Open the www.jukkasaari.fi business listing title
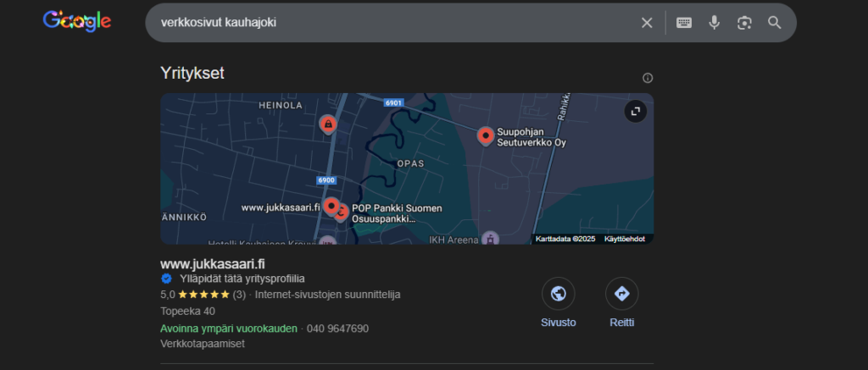The image size is (868, 370). (x=213, y=264)
